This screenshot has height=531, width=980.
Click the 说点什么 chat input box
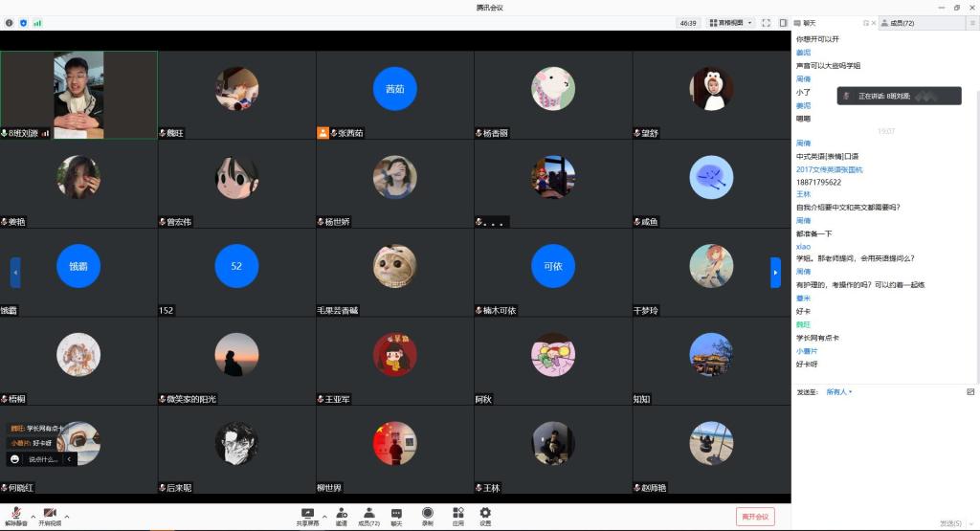(x=44, y=459)
